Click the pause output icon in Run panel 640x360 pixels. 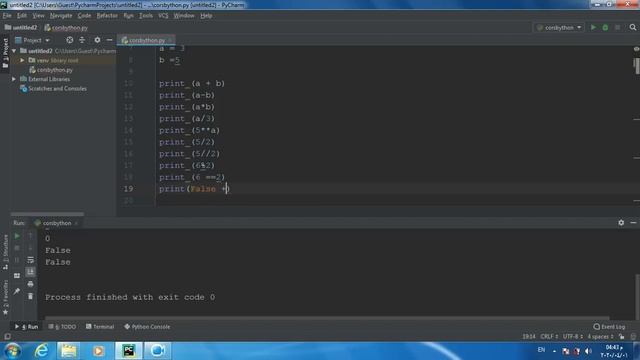(x=17, y=260)
